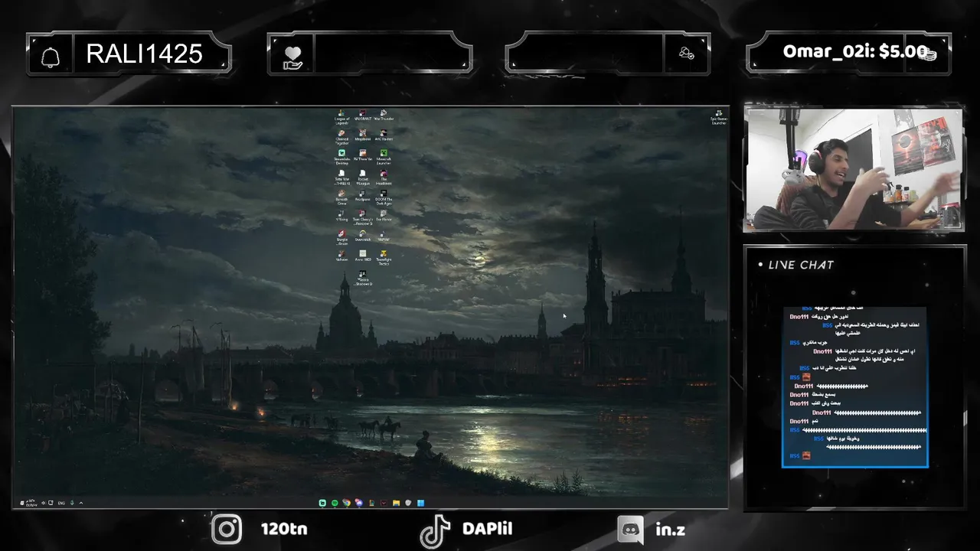Click the ENG language indicator in taskbar
Screen dimensions: 980x551
[x=61, y=503]
